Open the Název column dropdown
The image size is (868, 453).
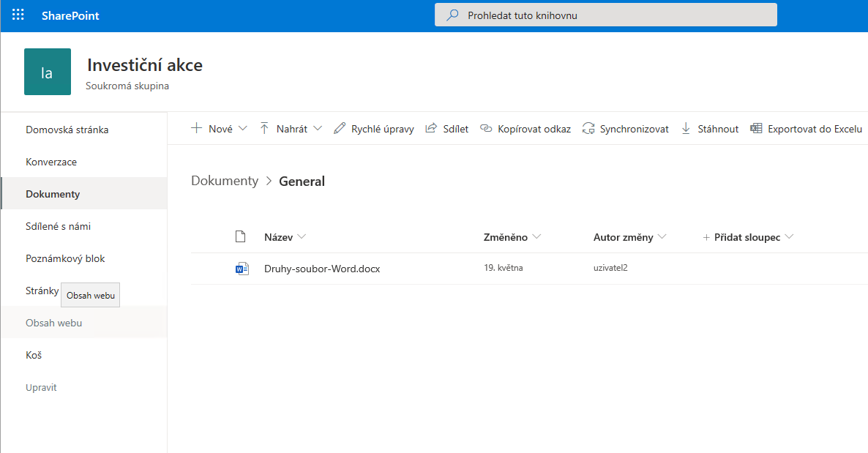pyautogui.click(x=302, y=236)
